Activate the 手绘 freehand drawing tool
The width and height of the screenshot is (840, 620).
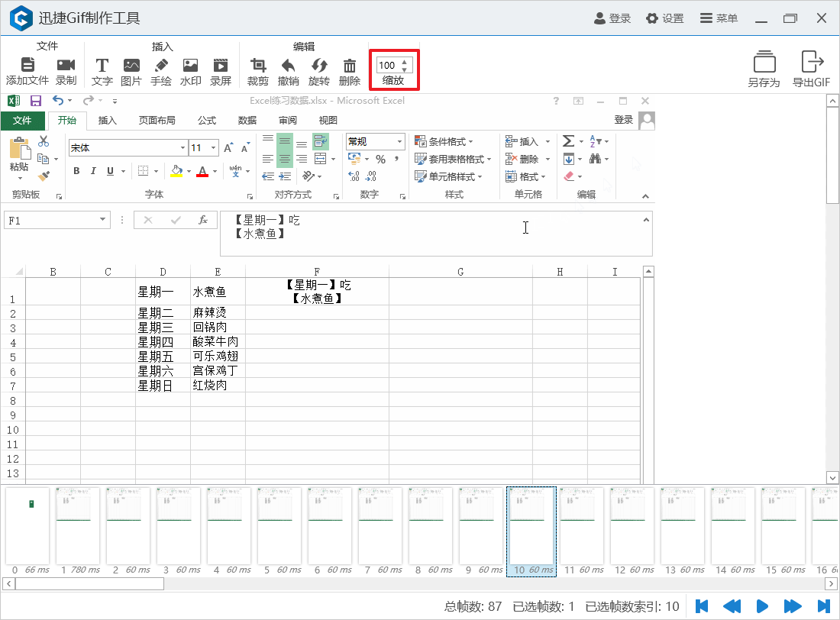[161, 66]
